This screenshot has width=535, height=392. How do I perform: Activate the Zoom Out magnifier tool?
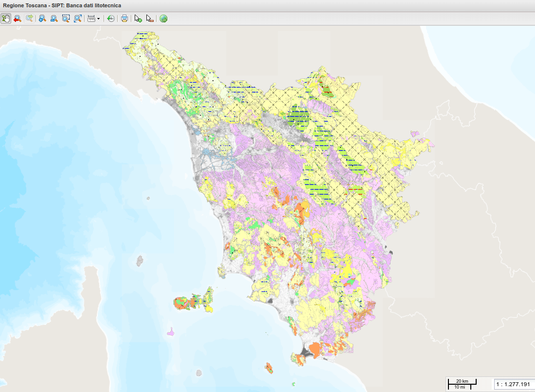(54, 18)
